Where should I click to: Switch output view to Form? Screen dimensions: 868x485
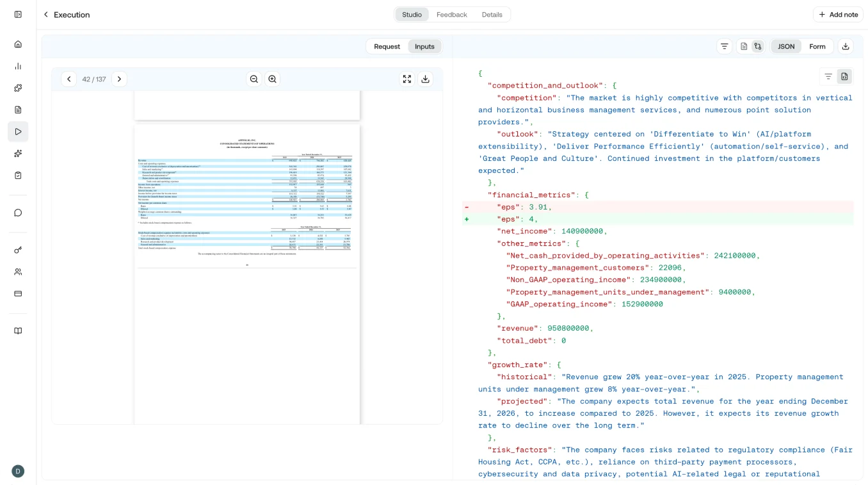(817, 46)
